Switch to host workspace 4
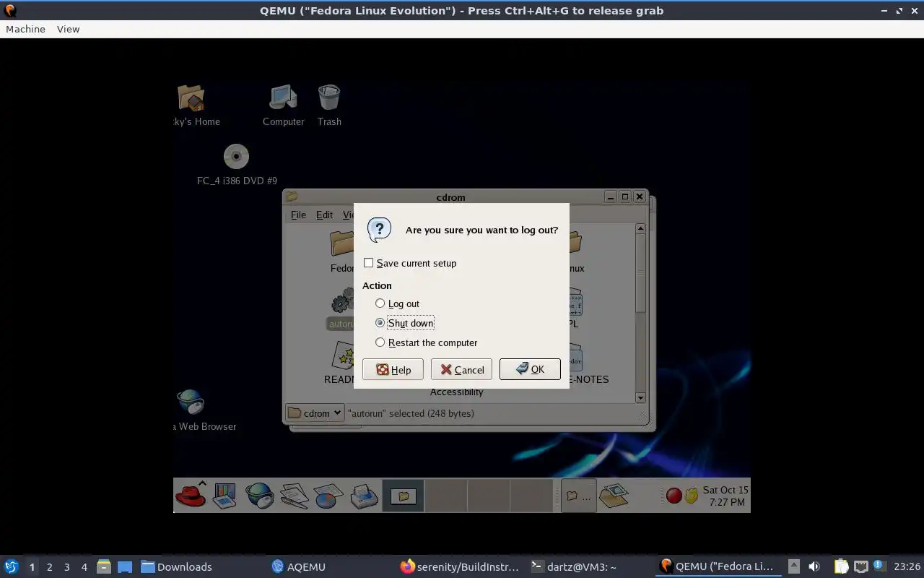 coord(84,566)
